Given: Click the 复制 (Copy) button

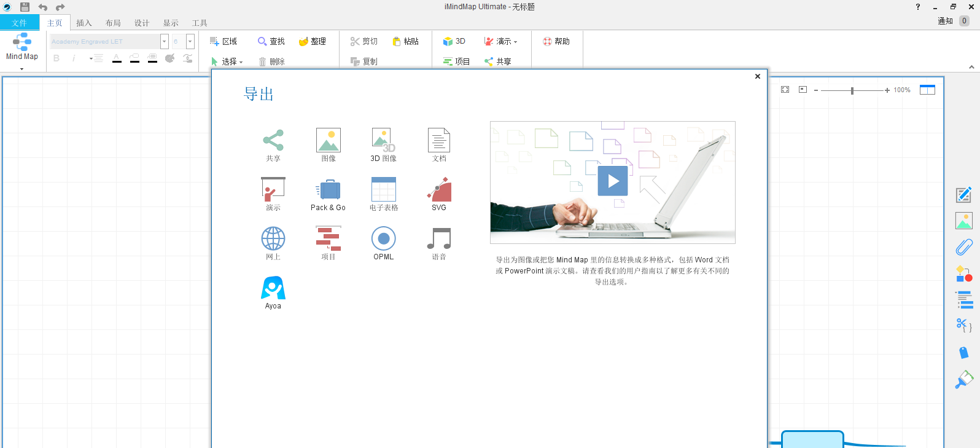Looking at the screenshot, I should coord(364,61).
